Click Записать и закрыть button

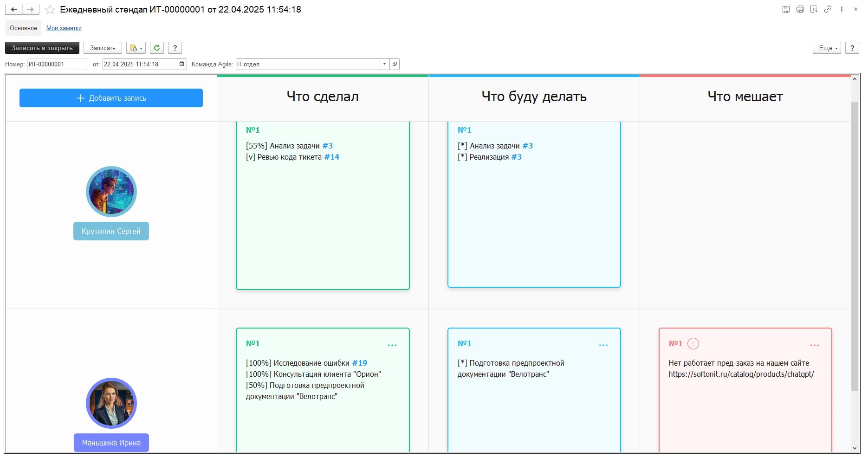42,48
